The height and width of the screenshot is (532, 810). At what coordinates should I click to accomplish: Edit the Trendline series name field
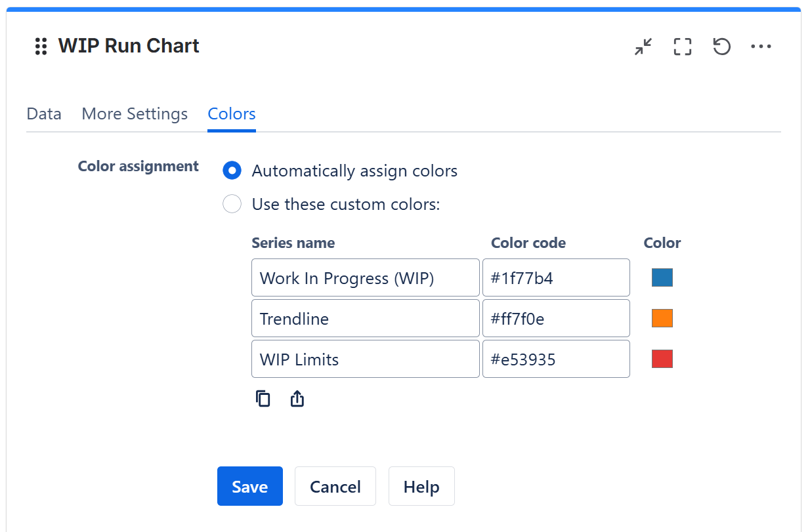[365, 319]
